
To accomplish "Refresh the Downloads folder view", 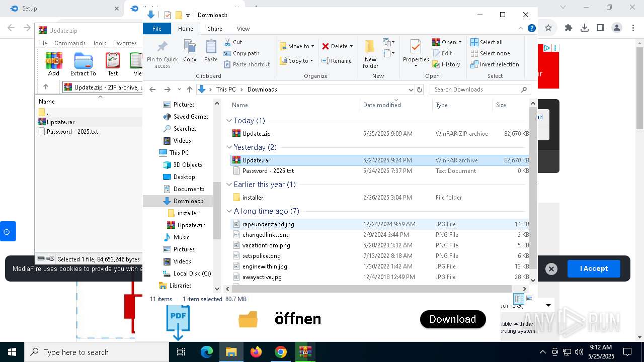I will pos(420,89).
